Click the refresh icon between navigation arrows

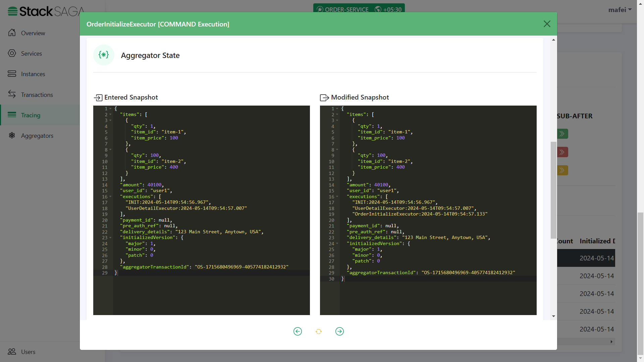pyautogui.click(x=318, y=331)
